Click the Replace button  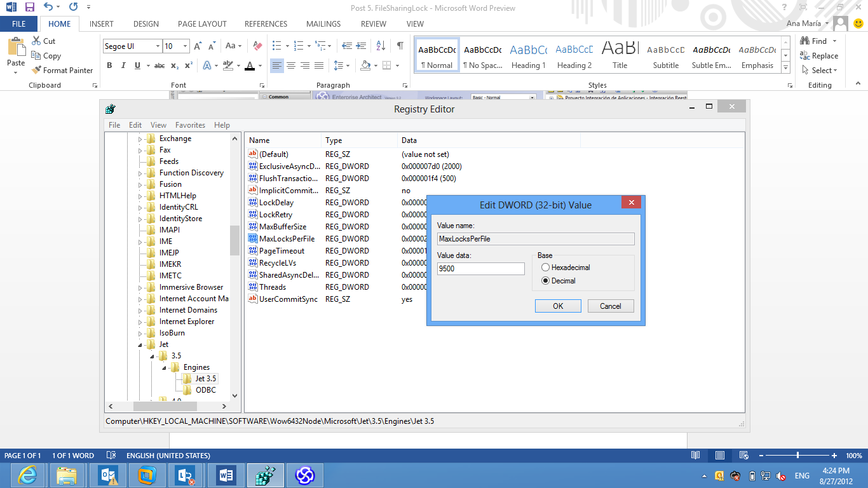(x=819, y=55)
